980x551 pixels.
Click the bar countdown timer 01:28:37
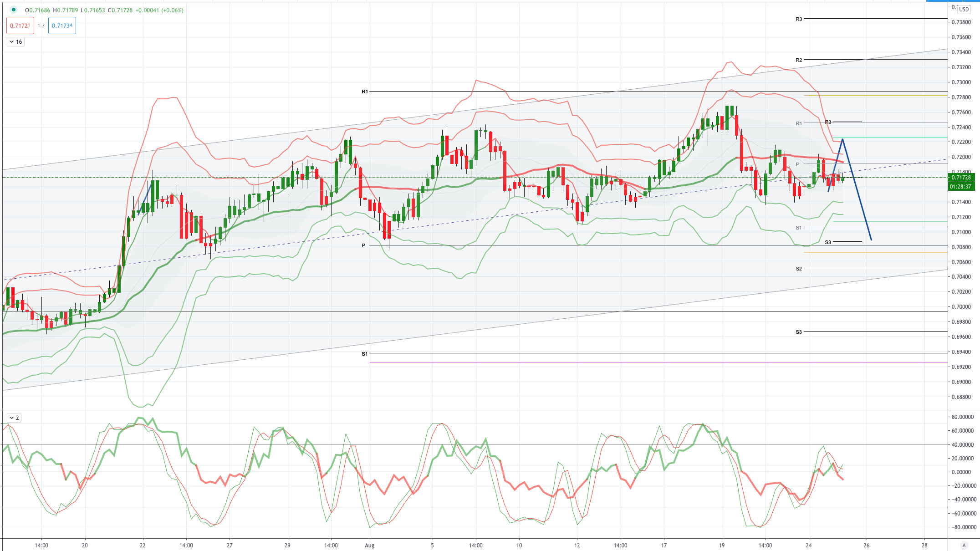(x=961, y=186)
